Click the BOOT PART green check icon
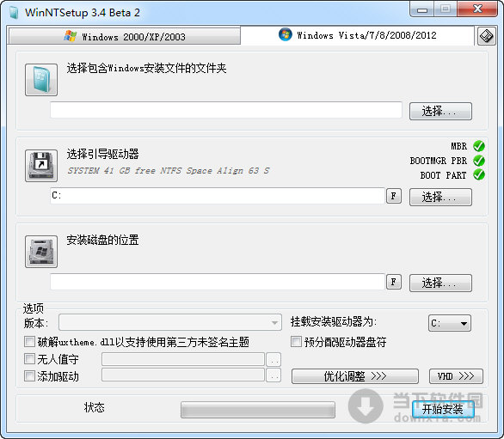This screenshot has height=439, width=504. (479, 174)
